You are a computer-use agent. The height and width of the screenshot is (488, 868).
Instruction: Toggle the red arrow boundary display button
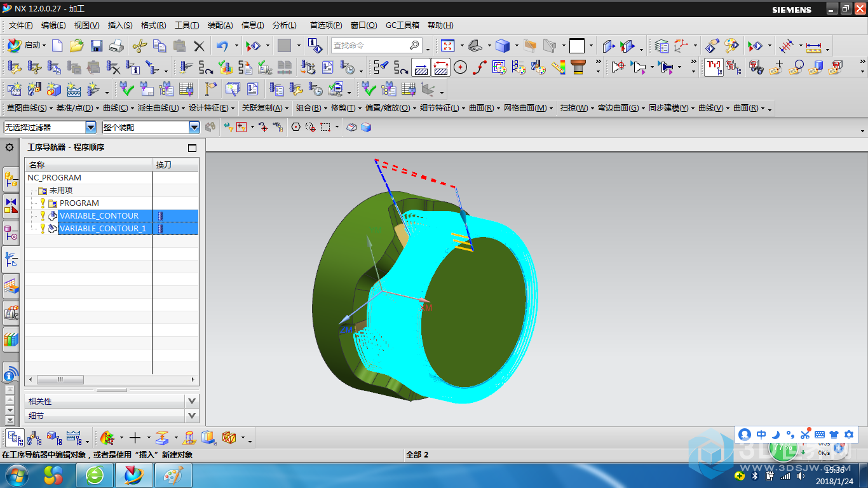[440, 67]
